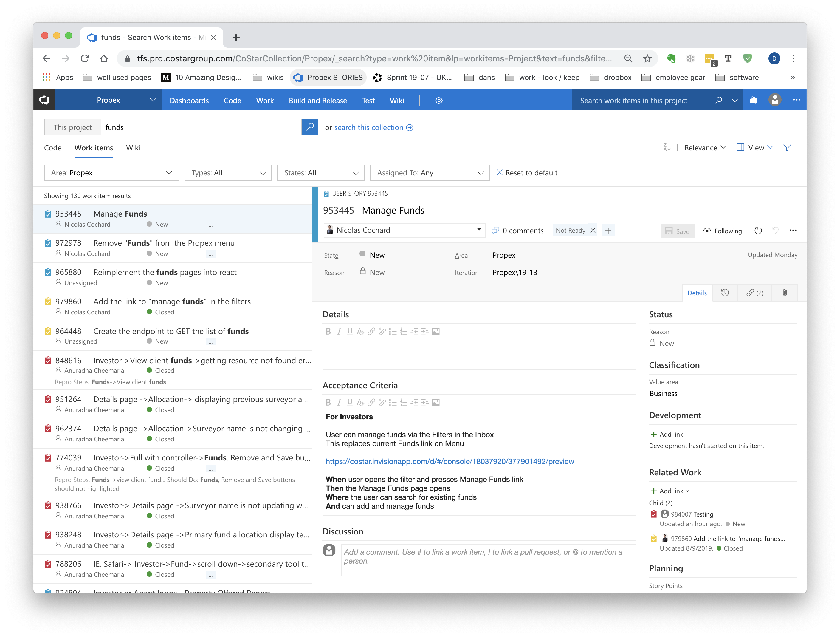Click the Bold icon in Details toolbar
The image size is (840, 637).
328,332
